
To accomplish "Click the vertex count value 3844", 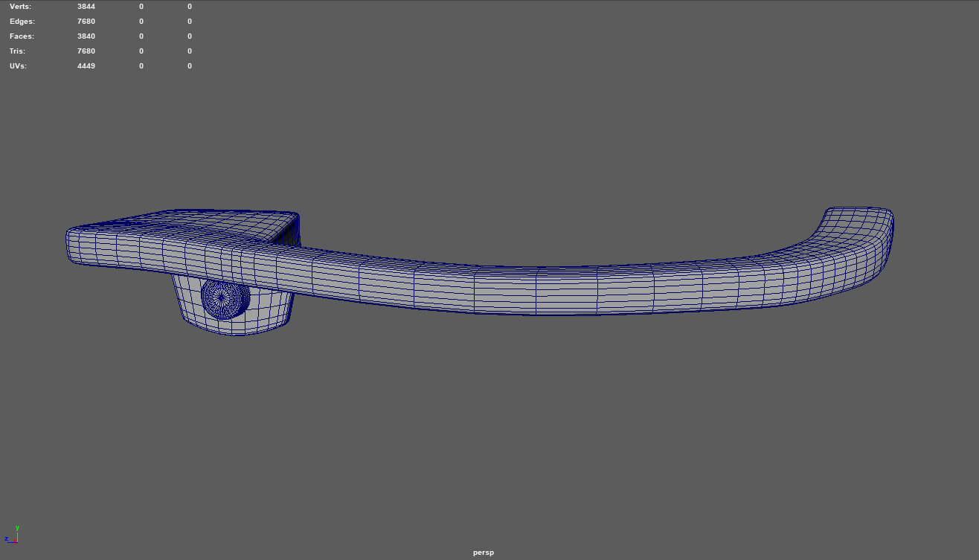I will (x=86, y=6).
